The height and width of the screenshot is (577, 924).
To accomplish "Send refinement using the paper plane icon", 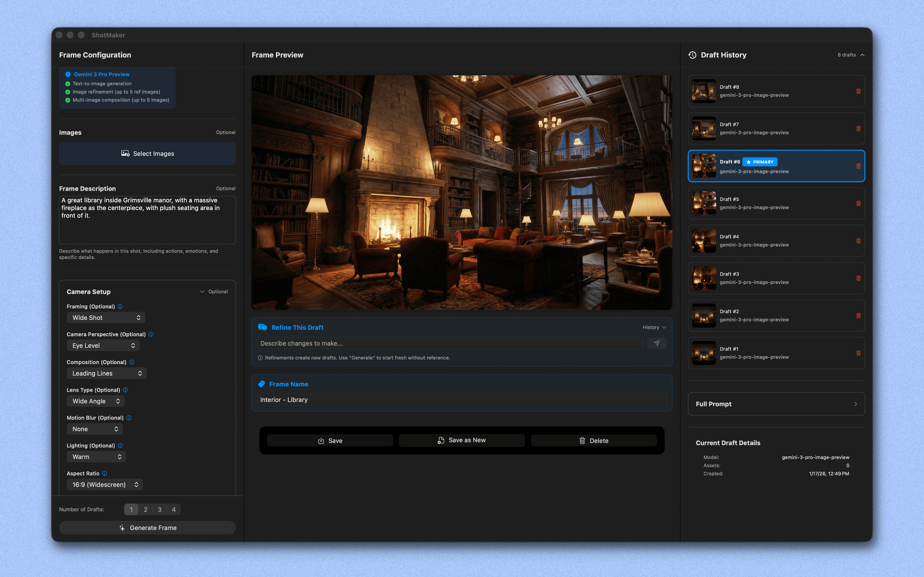I will (657, 343).
